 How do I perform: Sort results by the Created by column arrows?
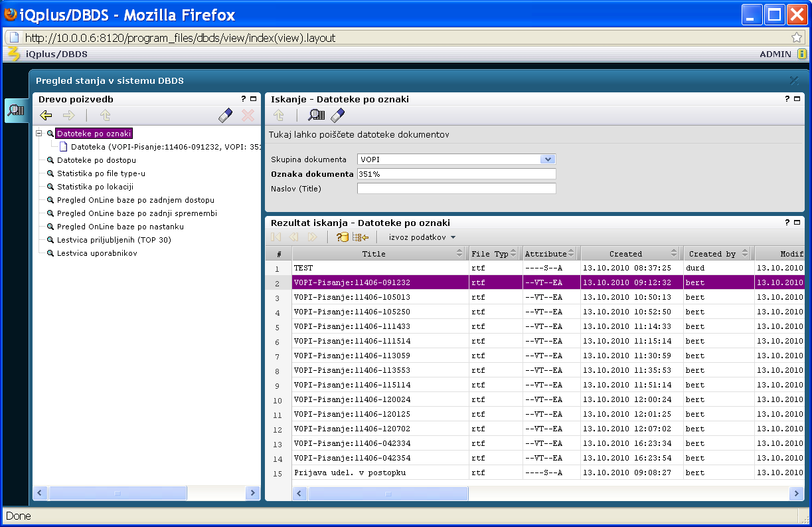click(745, 253)
